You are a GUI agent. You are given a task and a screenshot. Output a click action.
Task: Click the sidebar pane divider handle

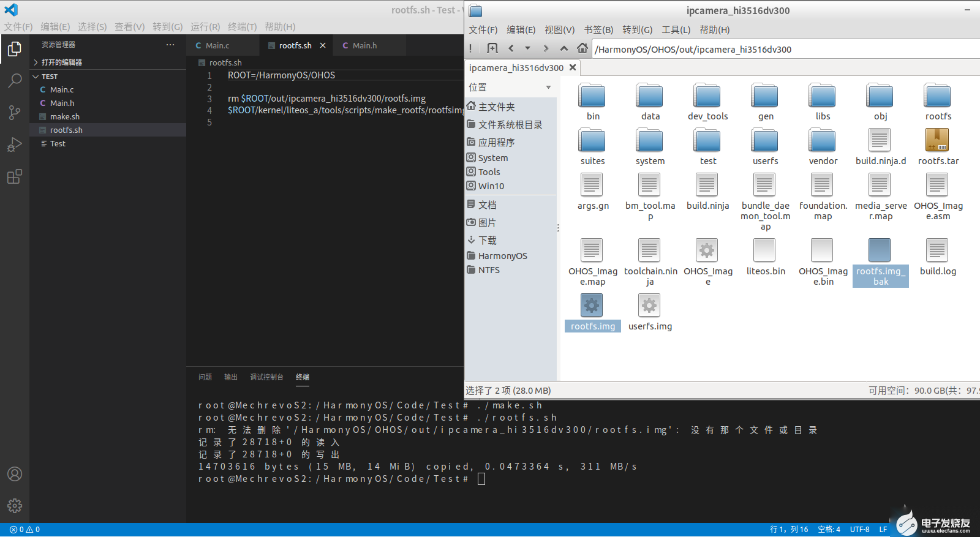click(x=558, y=228)
